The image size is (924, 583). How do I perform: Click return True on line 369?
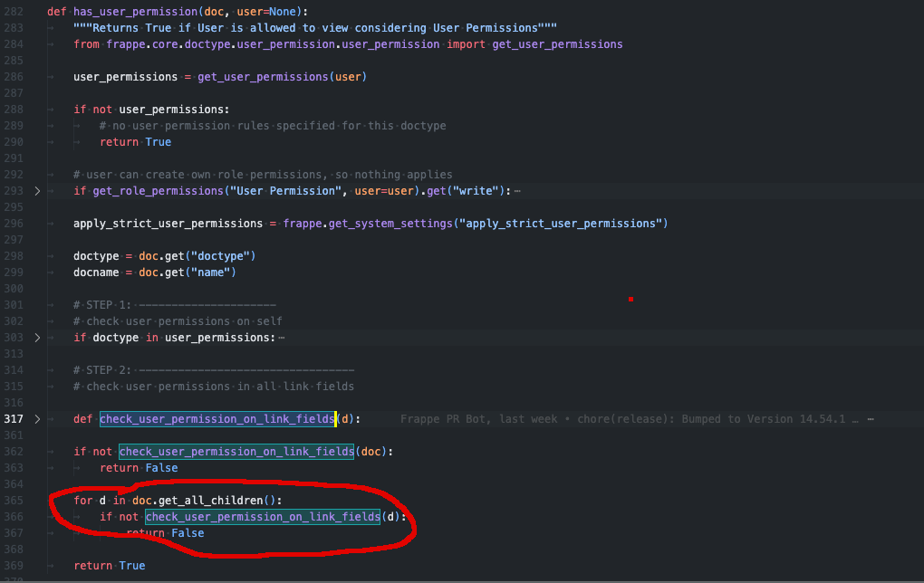(110, 565)
